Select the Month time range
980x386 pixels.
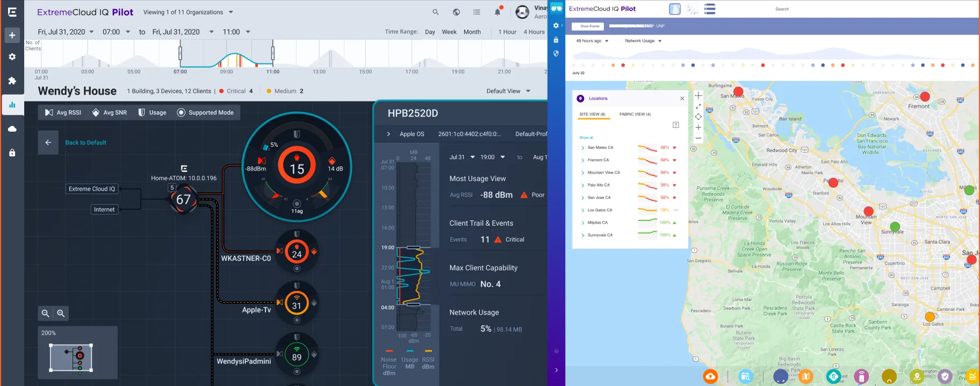(472, 32)
